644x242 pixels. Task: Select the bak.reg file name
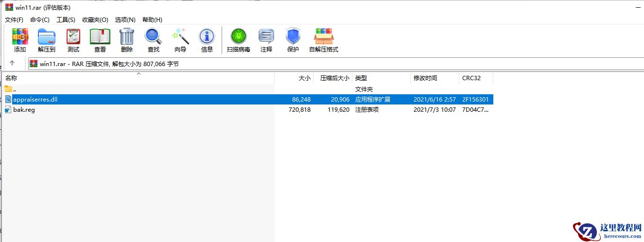coord(24,110)
